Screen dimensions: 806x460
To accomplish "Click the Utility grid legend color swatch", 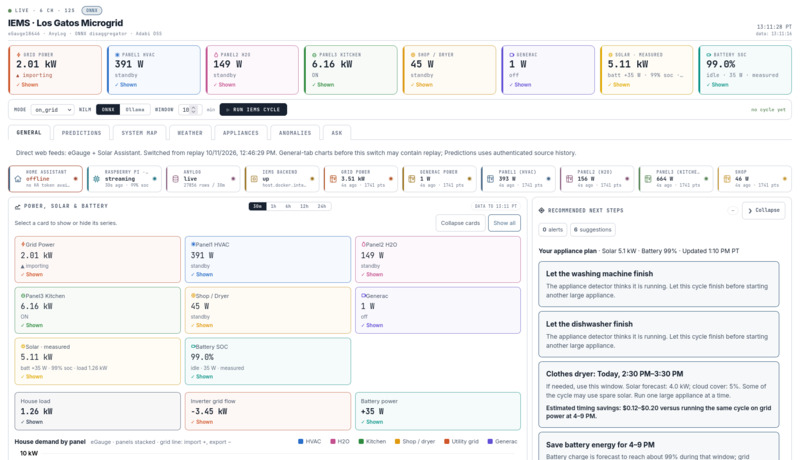I will (447, 441).
